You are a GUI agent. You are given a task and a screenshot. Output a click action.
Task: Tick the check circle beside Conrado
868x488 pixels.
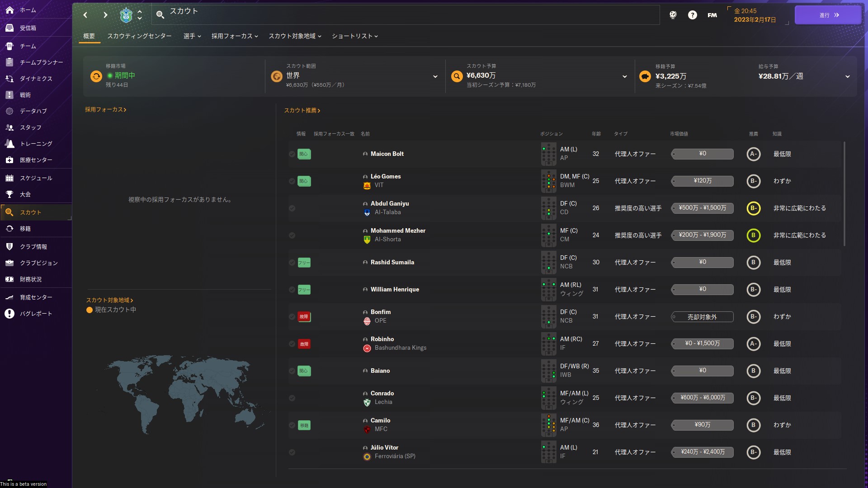[x=292, y=398]
